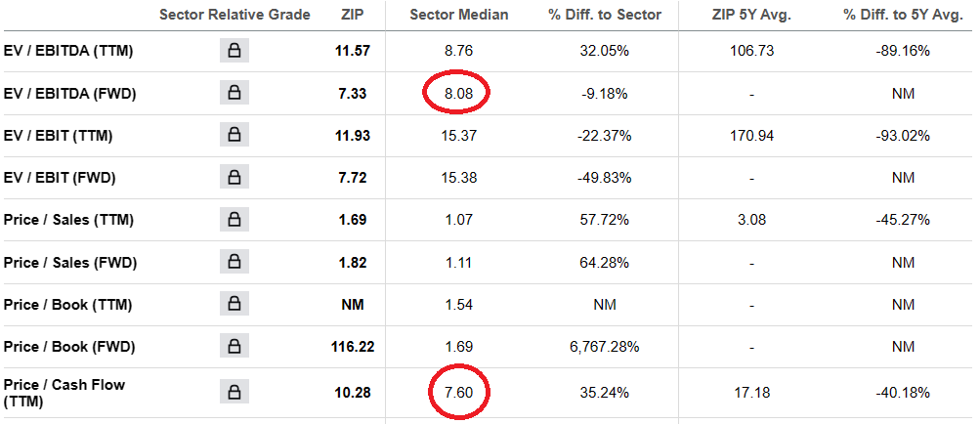Screen dimensions: 980x424
Task: Click the circled 8.08 sector median value
Action: click(458, 94)
